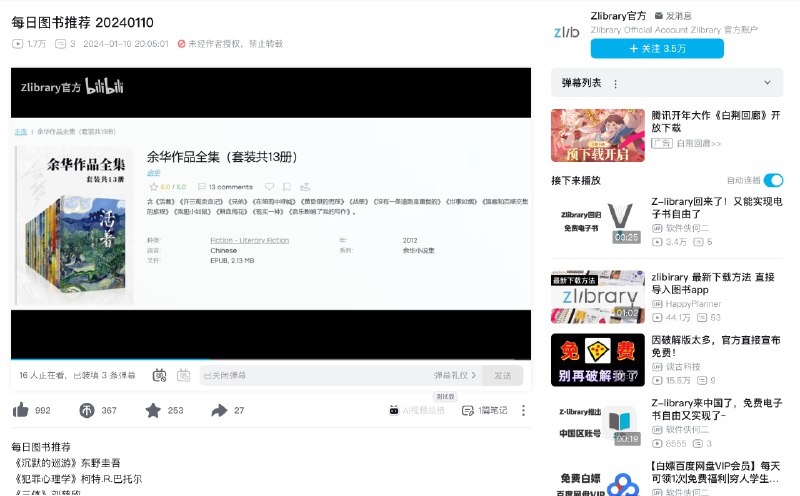Open more options beside the notes button
This screenshot has height=496, width=800.
pos(523,410)
